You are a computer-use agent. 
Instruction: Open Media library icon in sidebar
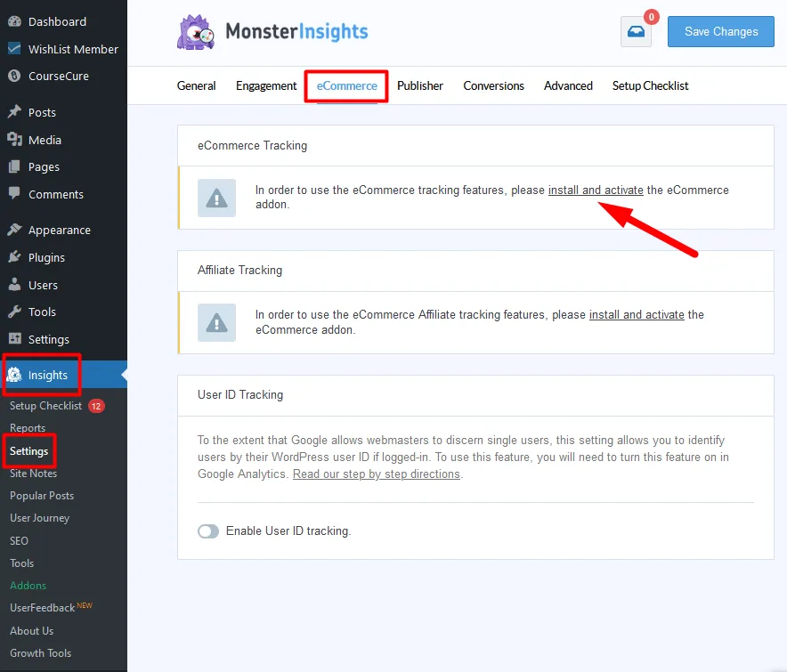[x=14, y=140]
